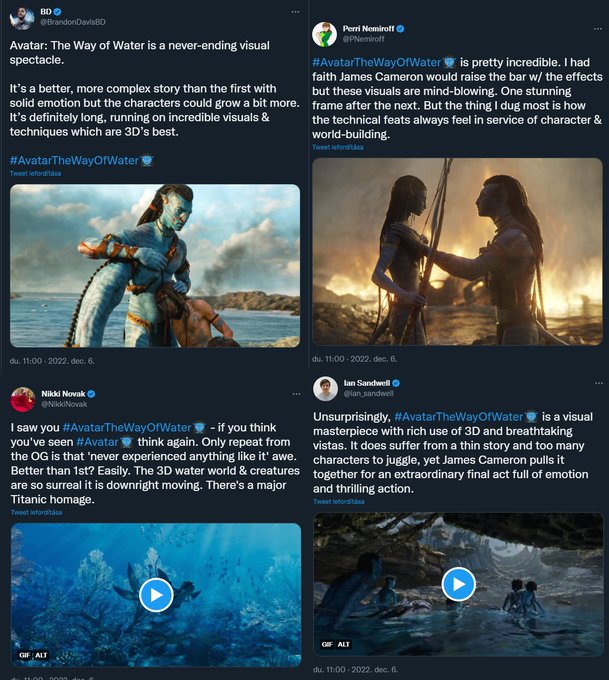The width and height of the screenshot is (609, 680).
Task: Click verified badge next to Perri Nemiroff
Action: 400,29
